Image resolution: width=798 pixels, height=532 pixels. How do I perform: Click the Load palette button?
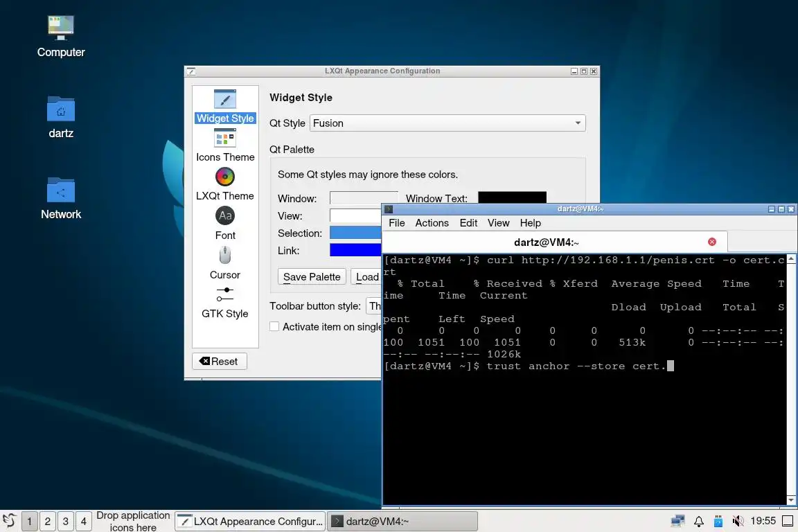pos(366,277)
